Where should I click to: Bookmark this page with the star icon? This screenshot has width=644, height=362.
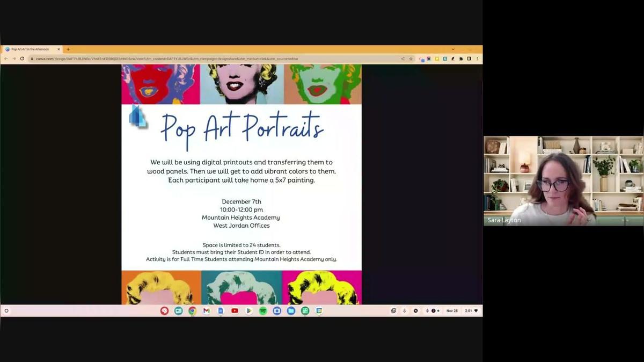coord(411,59)
